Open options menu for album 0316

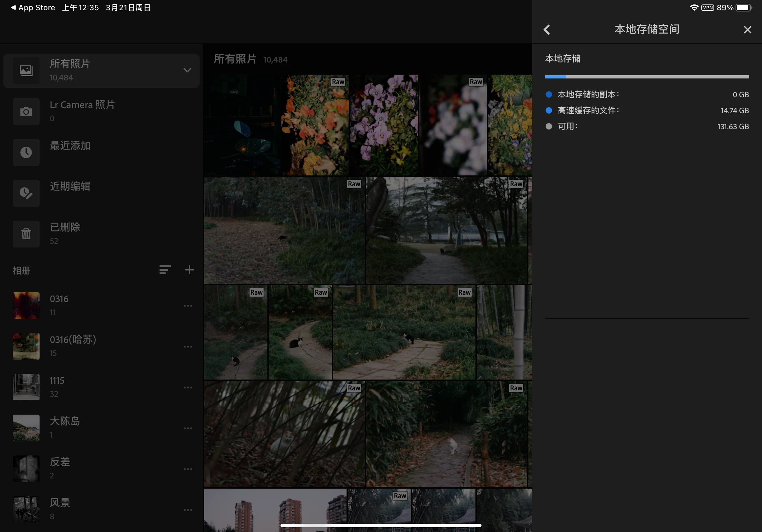[188, 306]
